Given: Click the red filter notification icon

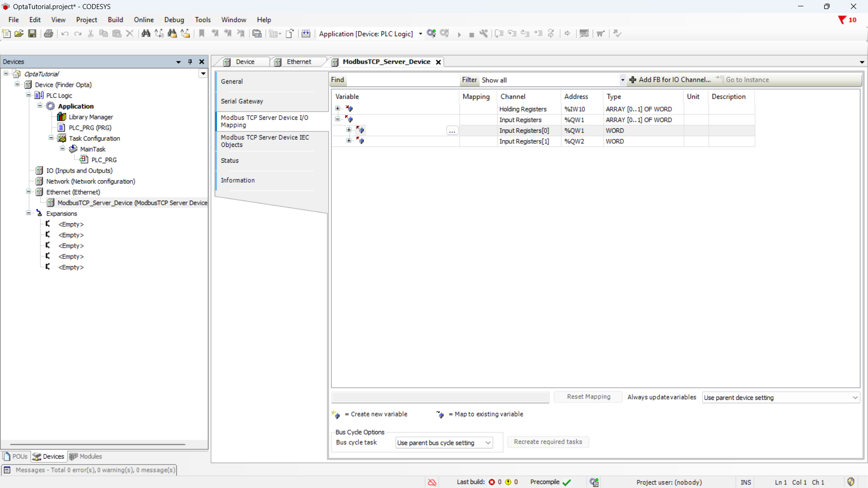Looking at the screenshot, I should [842, 20].
